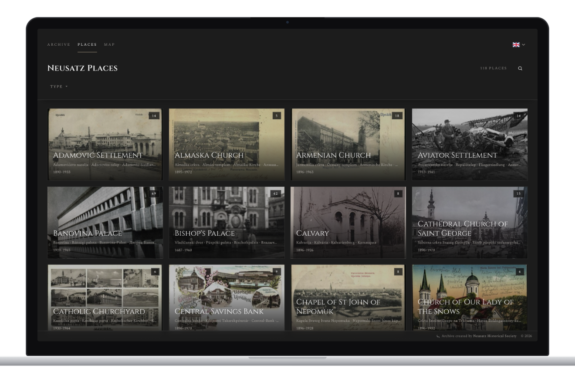Image resolution: width=575 pixels, height=392 pixels.
Task: Click the "Neusatz Places" page heading
Action: click(x=82, y=68)
